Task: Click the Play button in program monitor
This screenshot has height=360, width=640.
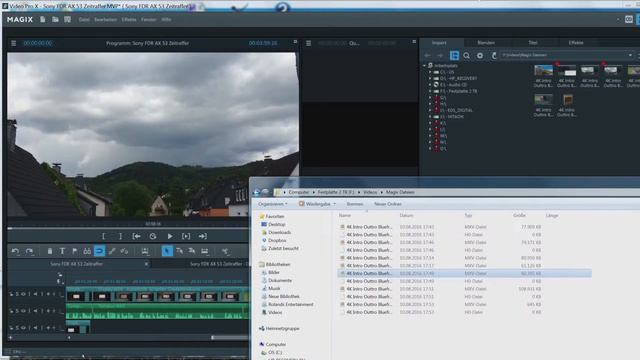Action: coord(170,236)
